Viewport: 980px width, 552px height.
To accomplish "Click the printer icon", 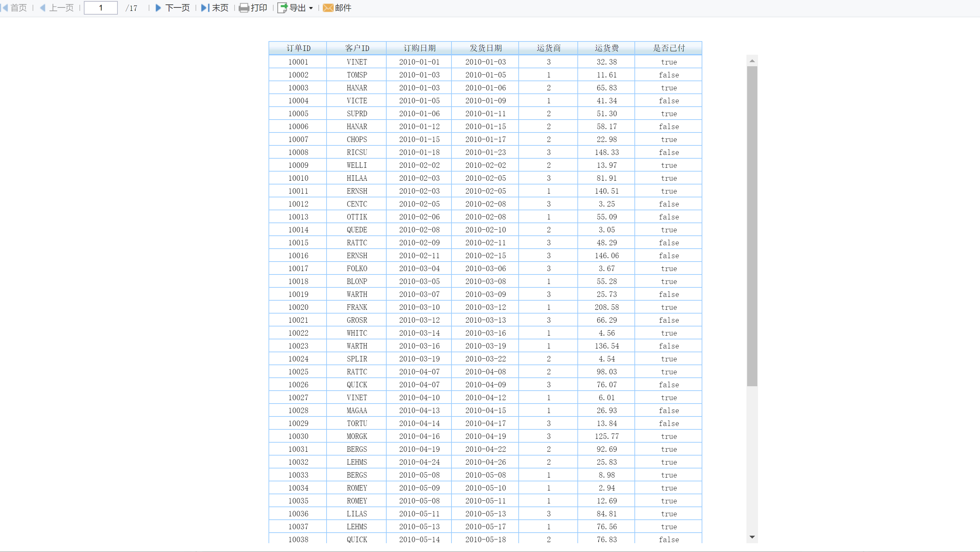I will pos(244,8).
